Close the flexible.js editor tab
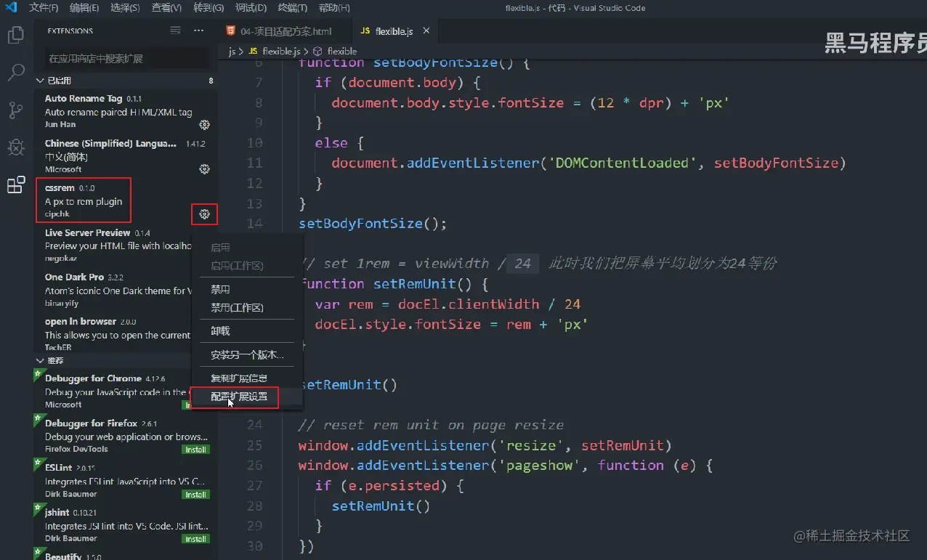The width and height of the screenshot is (927, 560). 426,31
